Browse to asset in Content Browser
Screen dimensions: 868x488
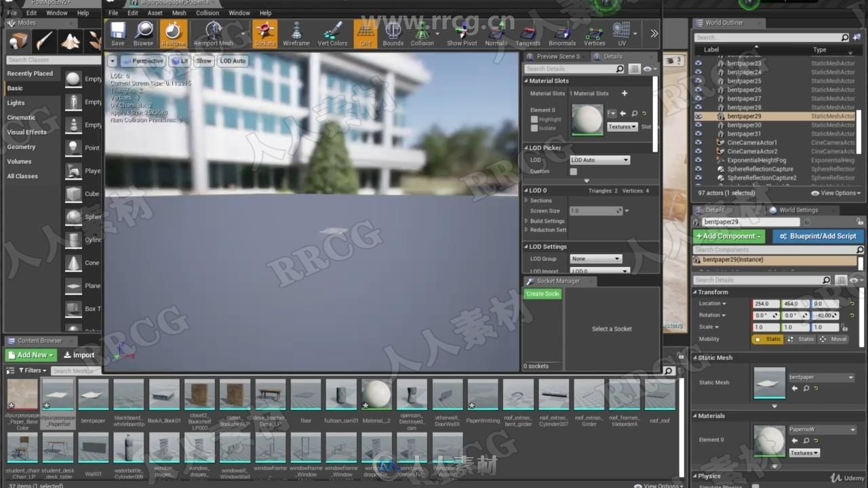143,34
